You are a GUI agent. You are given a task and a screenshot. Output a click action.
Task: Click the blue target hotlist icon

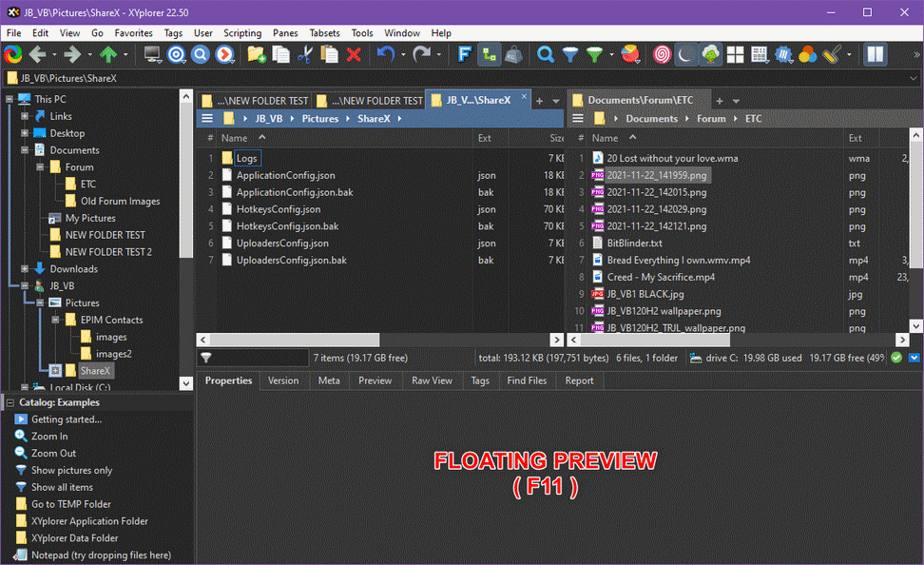pyautogui.click(x=176, y=55)
